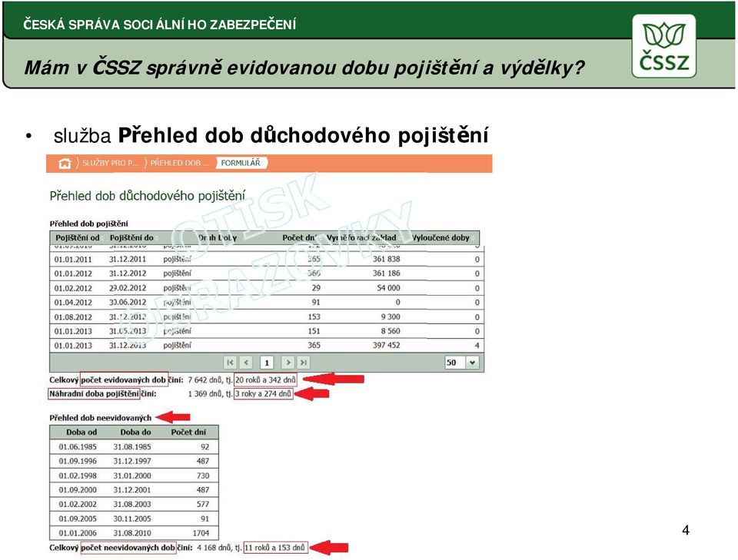738x560 pixels.
Task: Select the heading Přehled dob neevidovaných
Action: (x=101, y=418)
